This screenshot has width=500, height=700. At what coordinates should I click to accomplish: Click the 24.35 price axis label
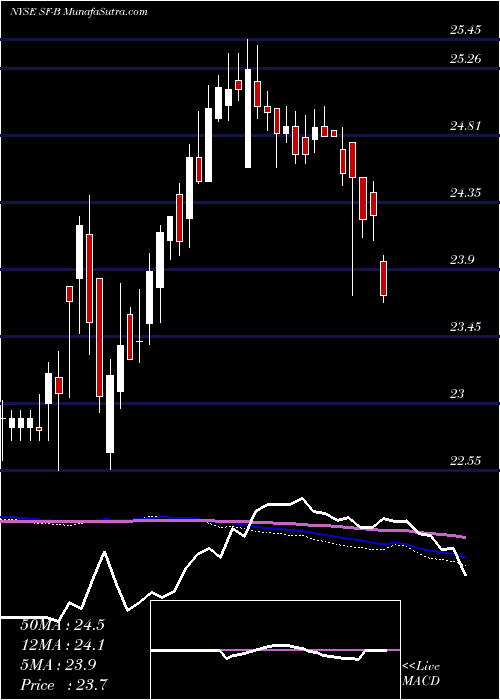click(x=465, y=193)
